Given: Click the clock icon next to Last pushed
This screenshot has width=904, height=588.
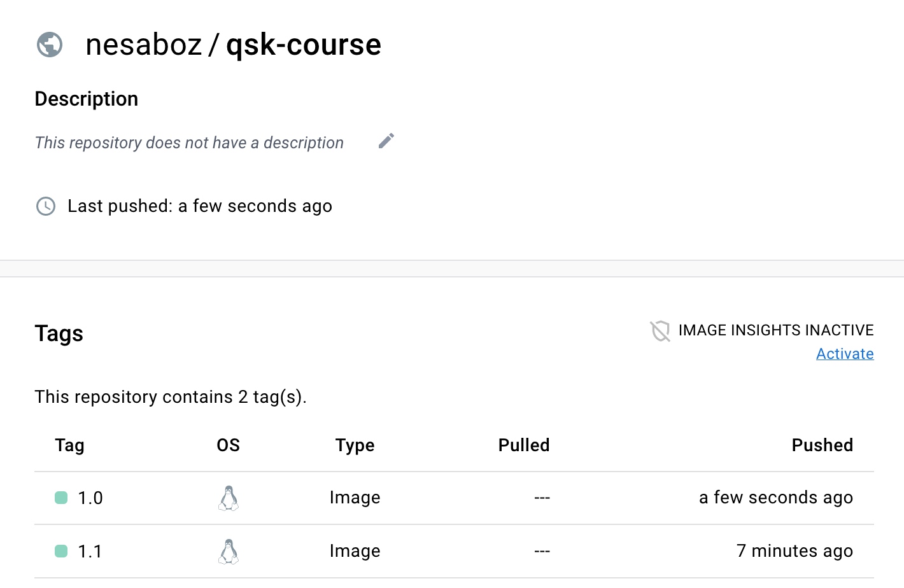Looking at the screenshot, I should click(x=46, y=206).
